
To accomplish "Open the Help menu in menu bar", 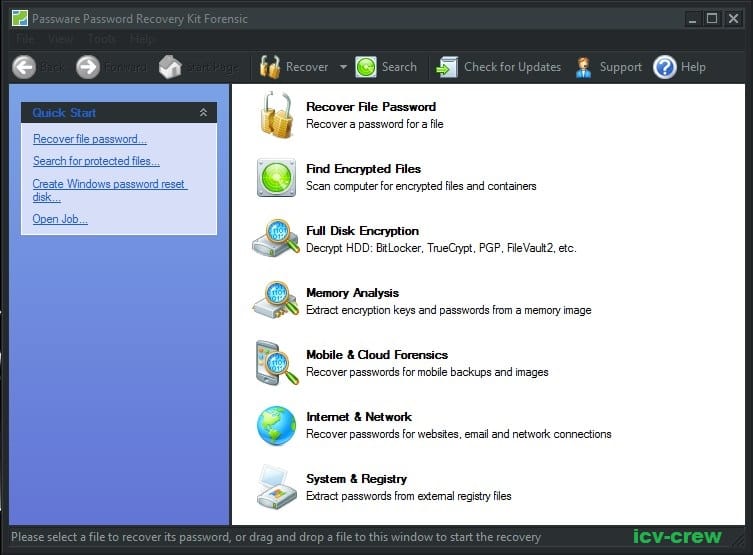I will (x=141, y=39).
